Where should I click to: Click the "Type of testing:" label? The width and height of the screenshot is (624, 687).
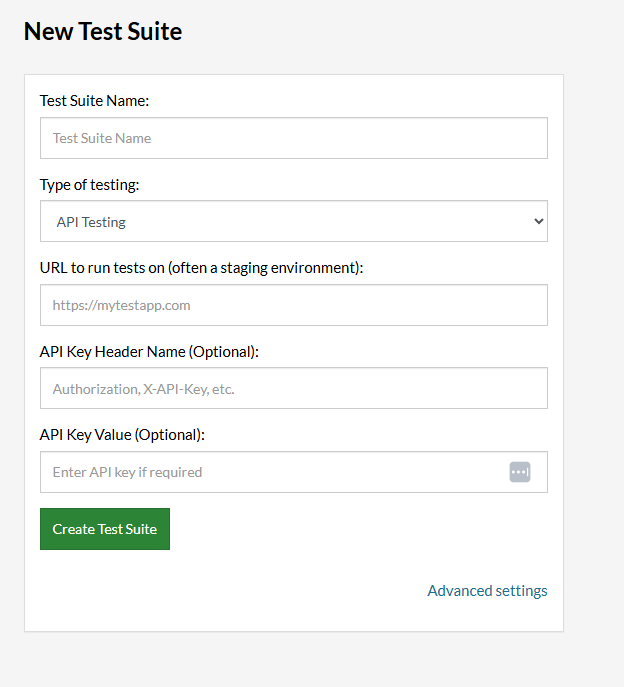point(90,184)
